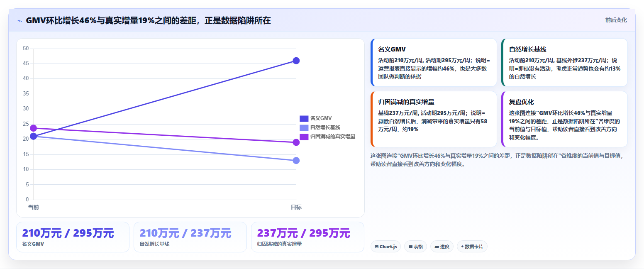Click the Chart.js pill
This screenshot has width=644, height=269.
click(x=385, y=247)
